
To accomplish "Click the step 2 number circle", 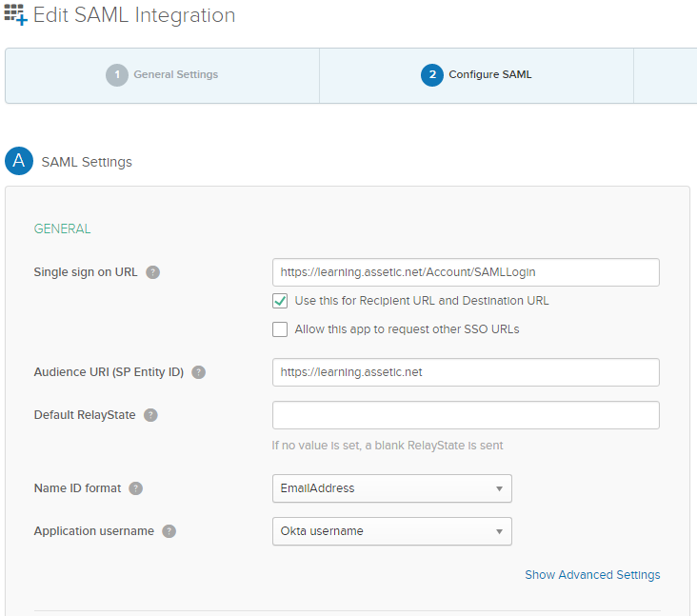I will tap(432, 74).
